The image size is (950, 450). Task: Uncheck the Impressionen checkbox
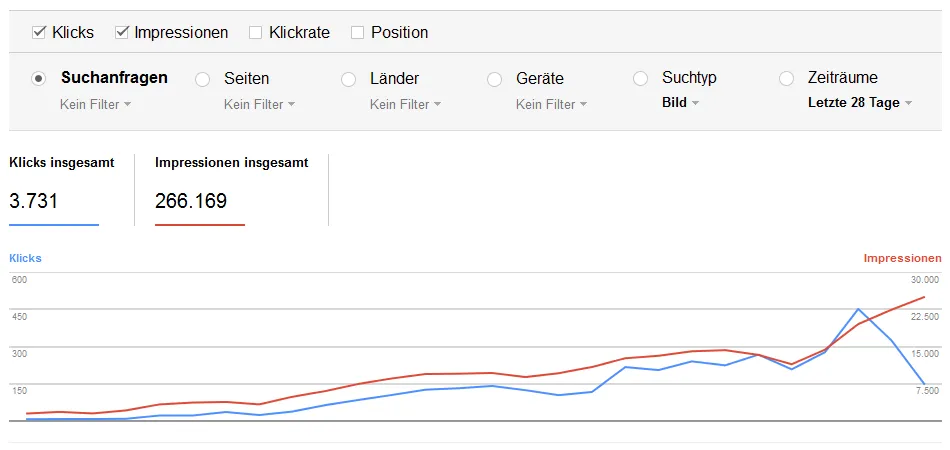click(122, 33)
